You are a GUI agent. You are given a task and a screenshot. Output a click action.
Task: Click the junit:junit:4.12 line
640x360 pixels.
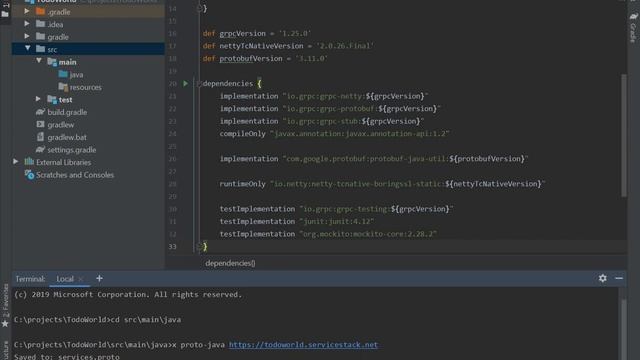[297, 222]
